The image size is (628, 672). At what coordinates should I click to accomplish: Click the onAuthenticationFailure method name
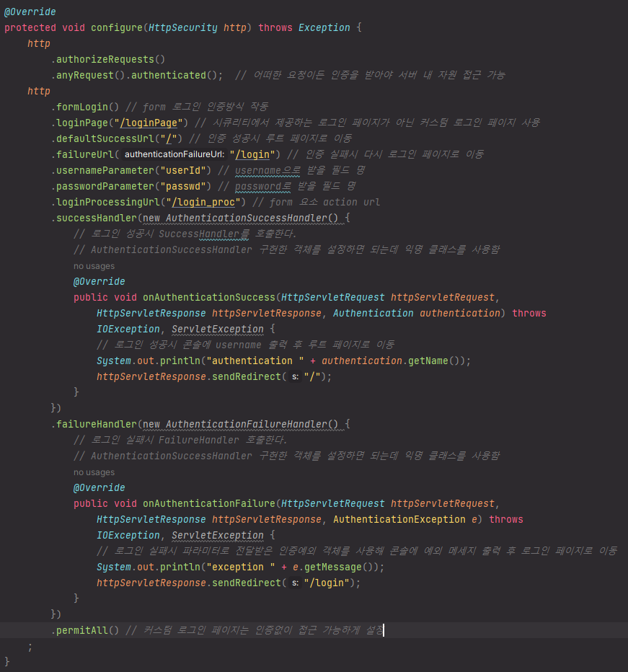[x=209, y=503]
